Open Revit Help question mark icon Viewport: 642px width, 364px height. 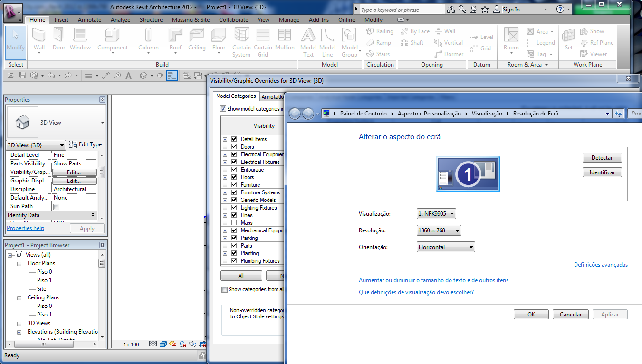coord(560,9)
